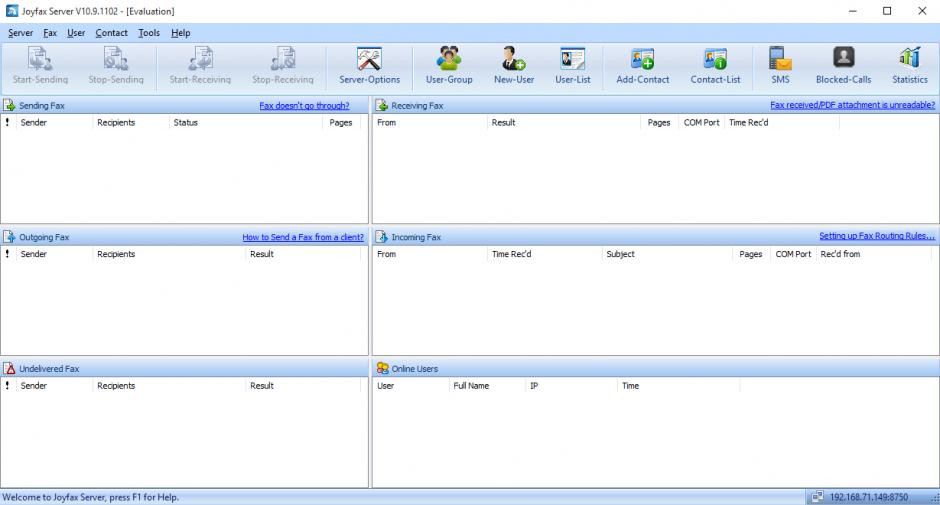The height and width of the screenshot is (505, 940).
Task: Click the 'Online Users' panel title text
Action: click(x=415, y=369)
